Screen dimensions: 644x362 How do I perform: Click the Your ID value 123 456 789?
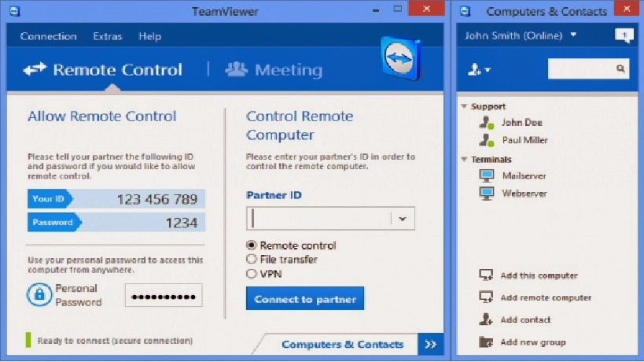click(x=157, y=199)
